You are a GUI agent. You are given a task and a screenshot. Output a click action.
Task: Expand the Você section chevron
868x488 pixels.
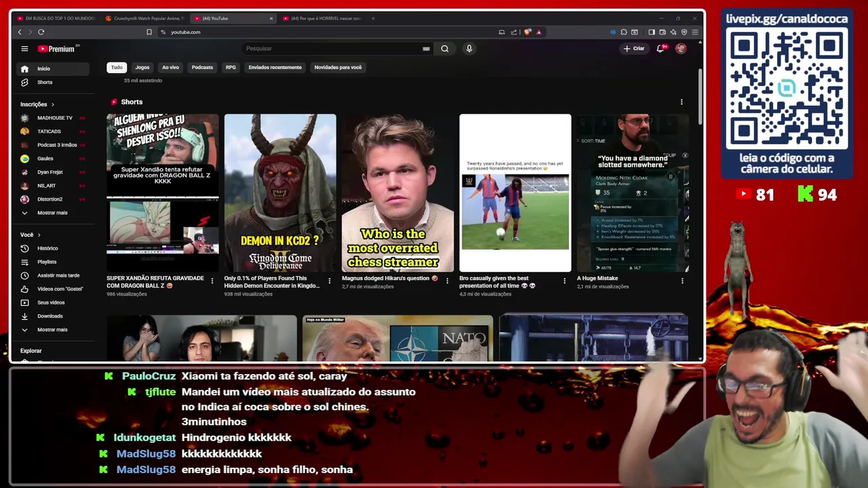tap(39, 235)
